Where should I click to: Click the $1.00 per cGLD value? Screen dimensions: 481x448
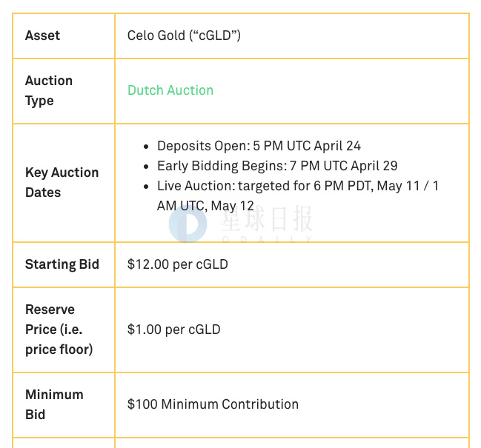coord(174,330)
